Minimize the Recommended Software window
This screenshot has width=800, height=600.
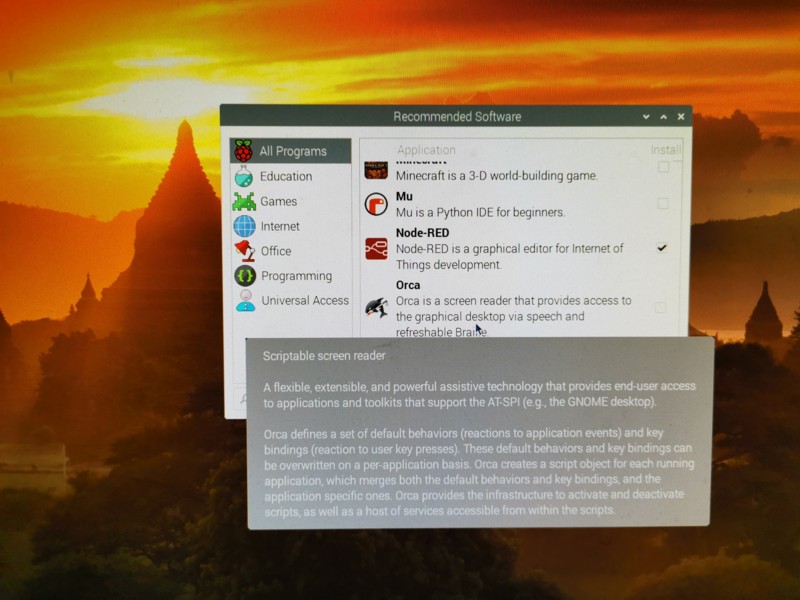pos(646,117)
